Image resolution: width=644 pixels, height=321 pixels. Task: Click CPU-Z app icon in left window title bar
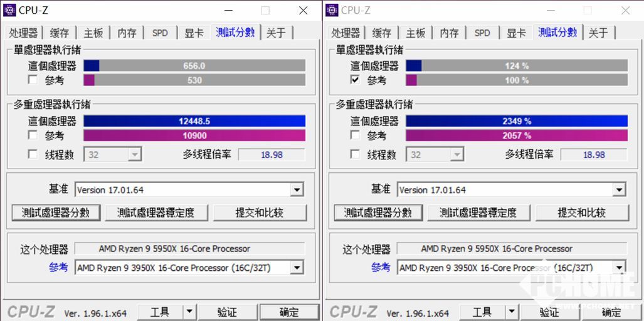click(x=9, y=10)
